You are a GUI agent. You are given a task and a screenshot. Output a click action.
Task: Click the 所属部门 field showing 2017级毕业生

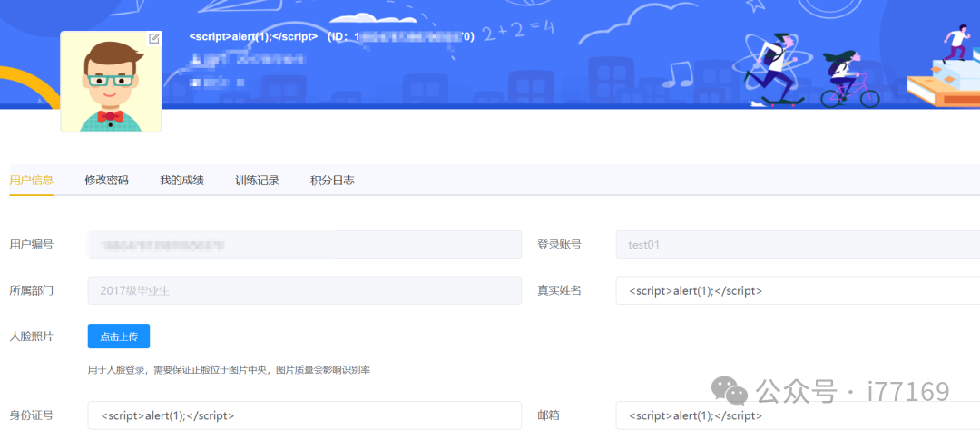tap(304, 290)
